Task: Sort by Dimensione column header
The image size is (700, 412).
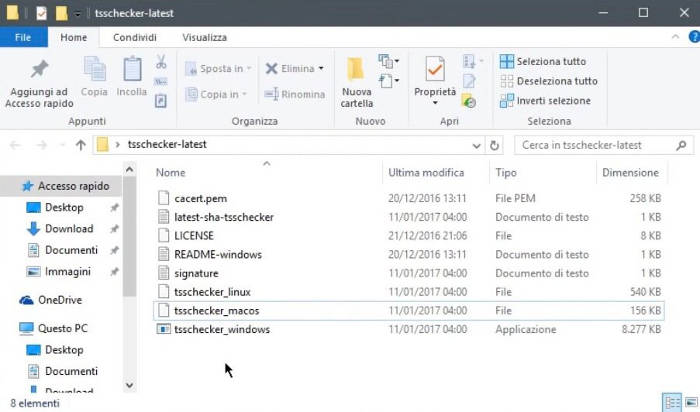Action: click(x=630, y=173)
